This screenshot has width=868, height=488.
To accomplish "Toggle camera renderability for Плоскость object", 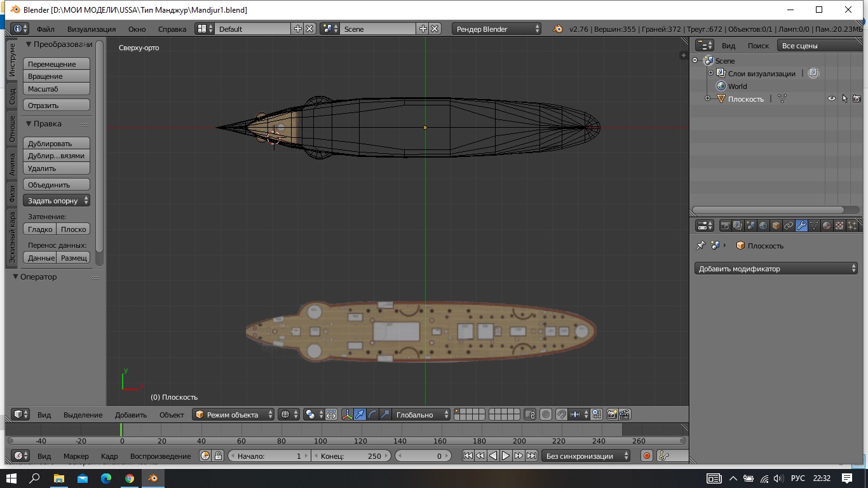I will (x=857, y=98).
